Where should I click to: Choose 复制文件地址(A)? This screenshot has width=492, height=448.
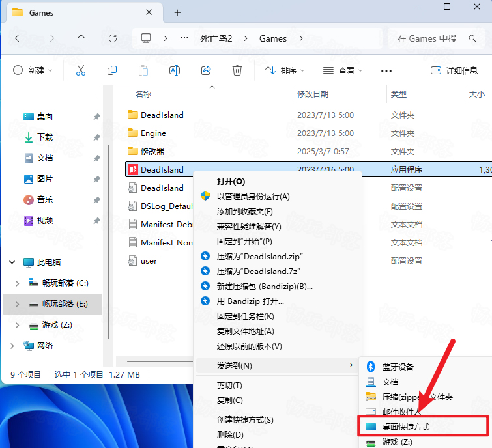(246, 331)
